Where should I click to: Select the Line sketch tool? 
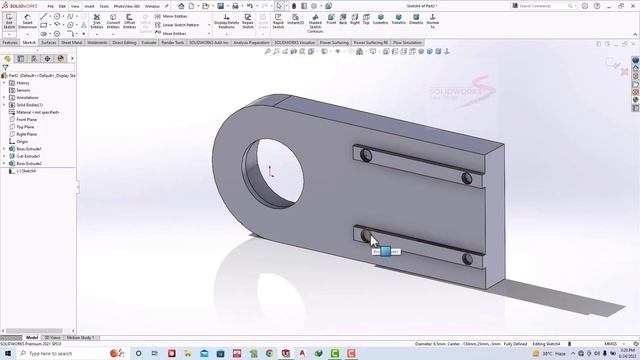(x=43, y=16)
